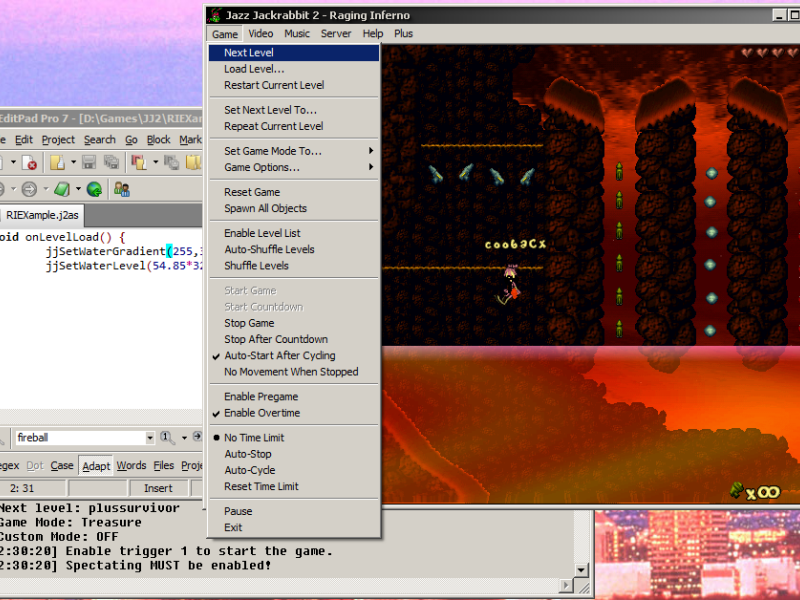
Task: Open dropdown arrow beside Open Project icon
Action: [155, 162]
